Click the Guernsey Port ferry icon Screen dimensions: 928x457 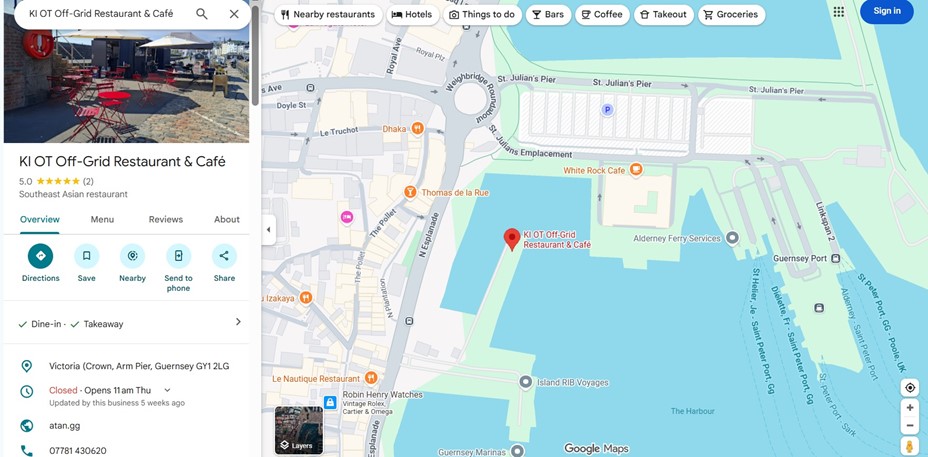coord(836,258)
